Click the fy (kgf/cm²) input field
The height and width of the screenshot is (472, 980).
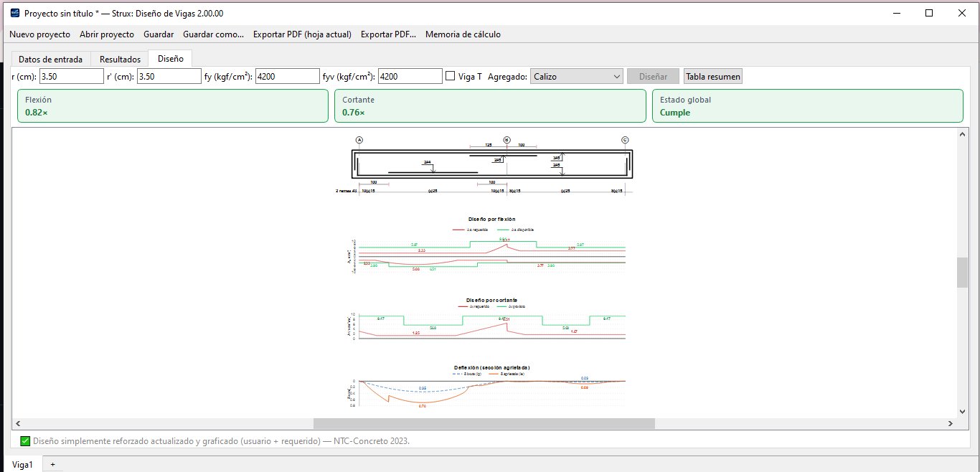coord(287,76)
